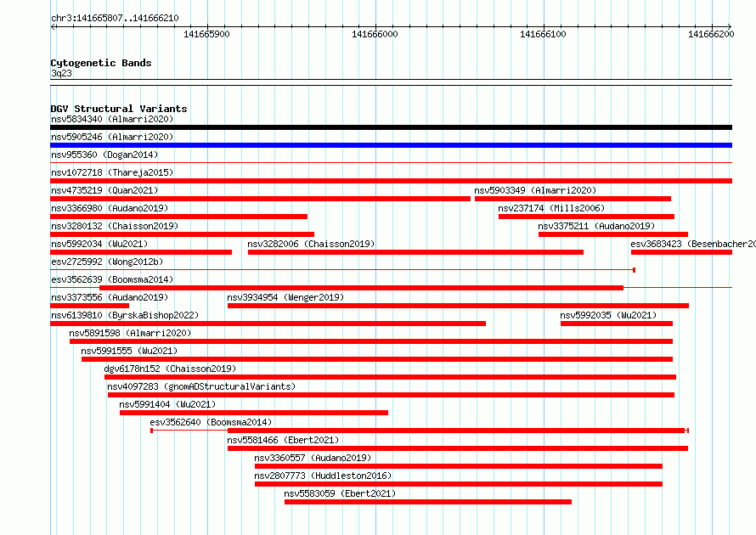Open esv2725992 (Wong2012b) variant
Image resolution: width=756 pixels, height=535 pixels.
tap(107, 262)
